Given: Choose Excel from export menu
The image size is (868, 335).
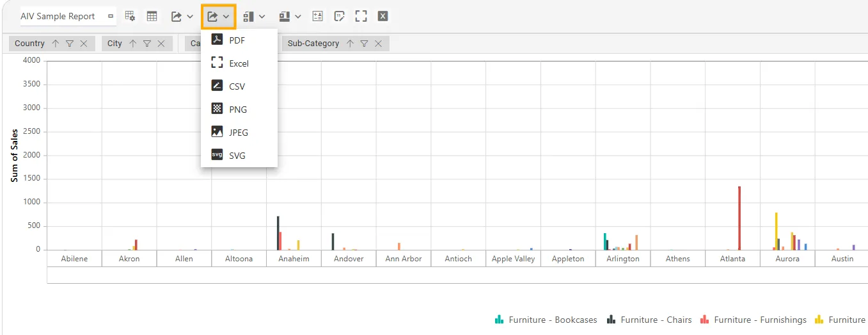Looking at the screenshot, I should coord(239,63).
